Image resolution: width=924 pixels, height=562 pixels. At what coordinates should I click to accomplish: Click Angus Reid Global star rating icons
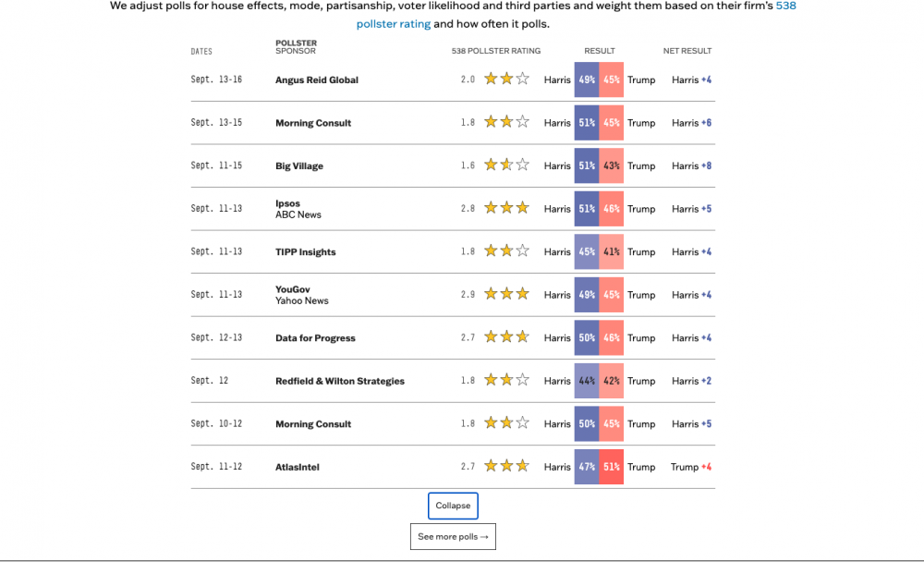(506, 79)
